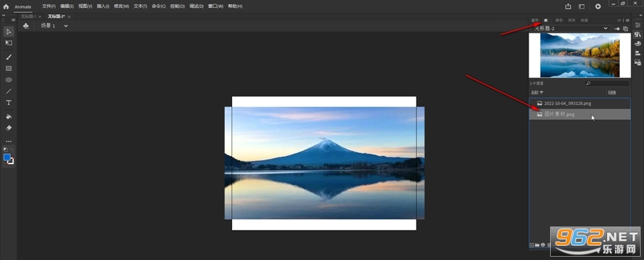
Task: Collapse the tools panel double arrows
Action: coord(4,15)
